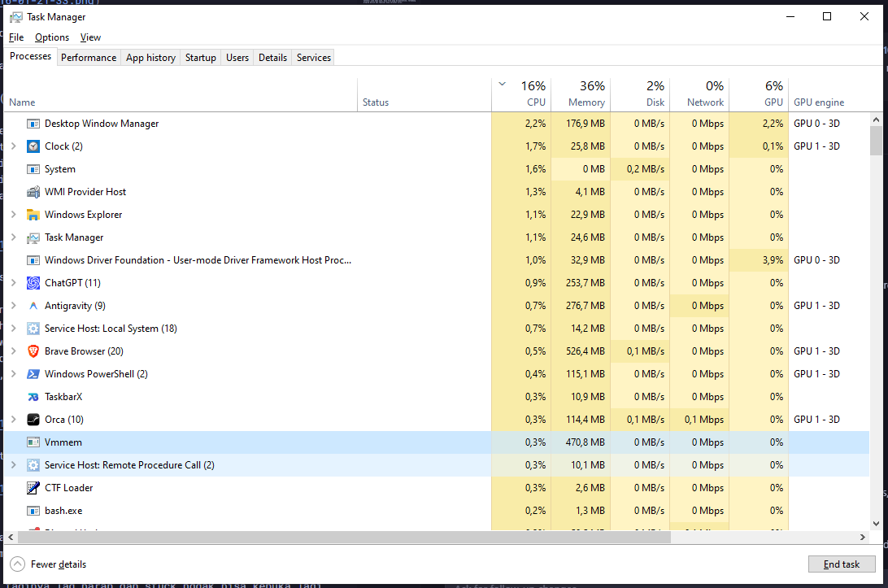Click the horizontal scrollbar thumb of the process list
Viewport: 888px width, 588px height.
(344, 537)
